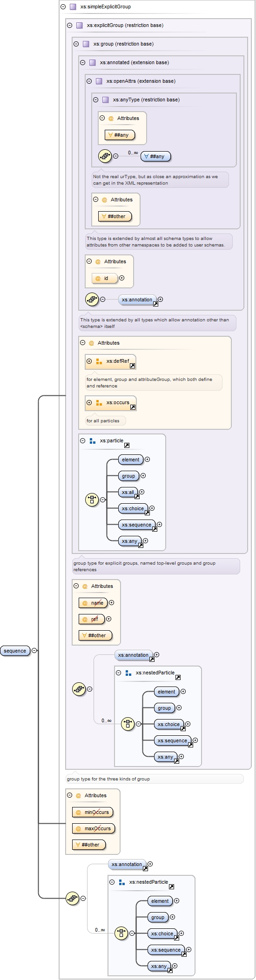Viewport: 256px width, 980px height.
Task: Expand the xs:all element in xs:particle
Action: point(142,492)
